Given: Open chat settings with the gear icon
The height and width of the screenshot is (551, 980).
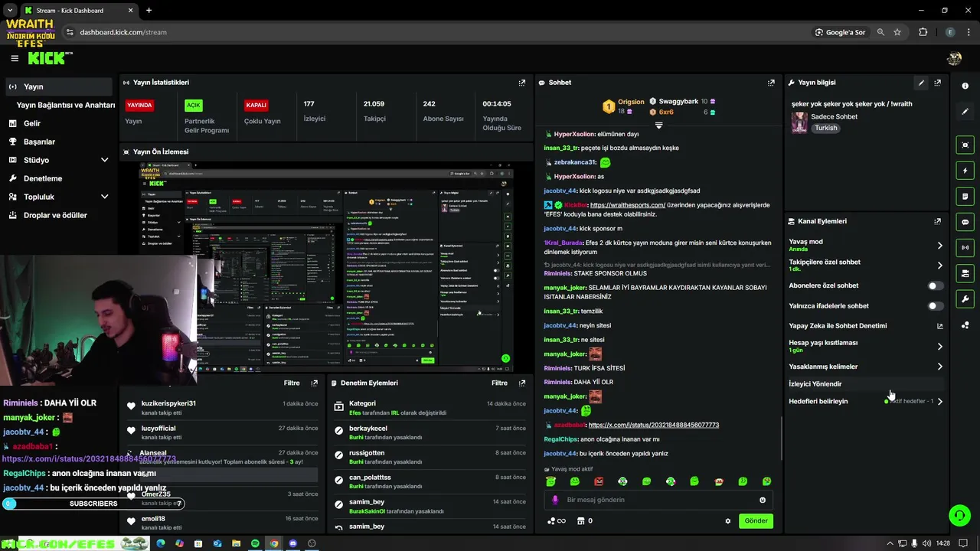Looking at the screenshot, I should [728, 521].
